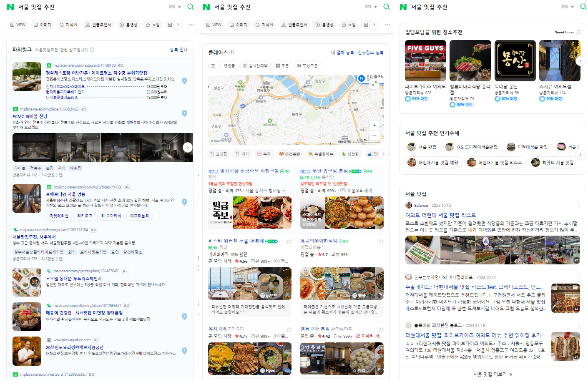Image resolution: width=588 pixels, height=382 pixels.
Task: Show next recommended places after 스시유 여의도점
Action: point(580,61)
